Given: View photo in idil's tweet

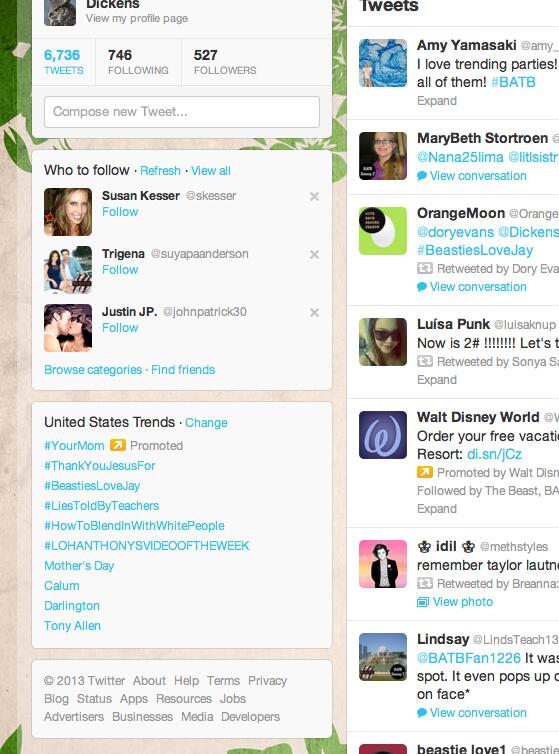Looking at the screenshot, I should click(x=462, y=602).
